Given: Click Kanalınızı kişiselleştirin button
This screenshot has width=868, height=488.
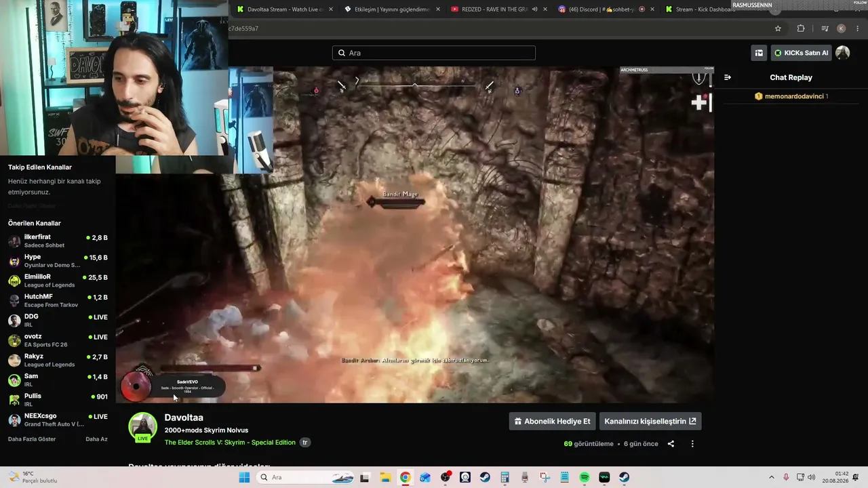Looking at the screenshot, I should coord(650,421).
